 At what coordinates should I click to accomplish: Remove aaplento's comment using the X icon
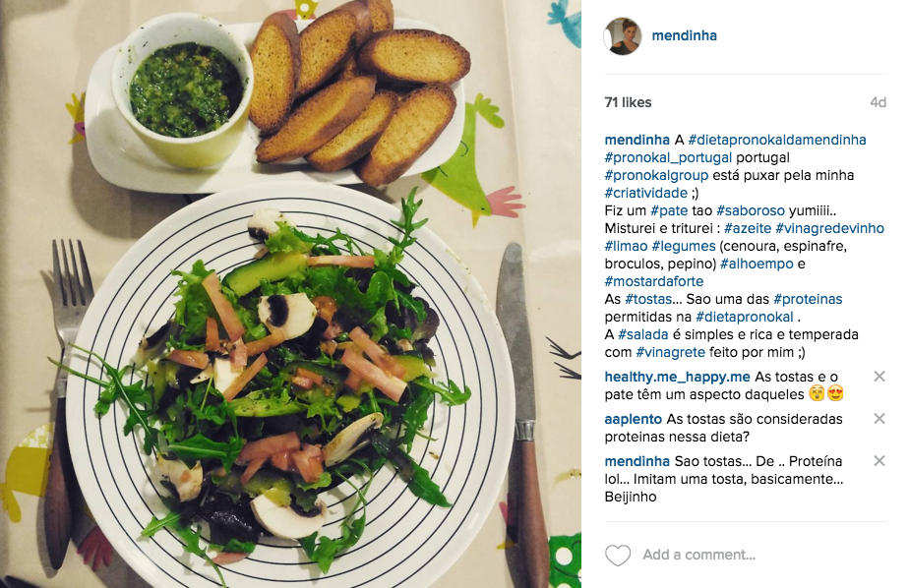[879, 418]
